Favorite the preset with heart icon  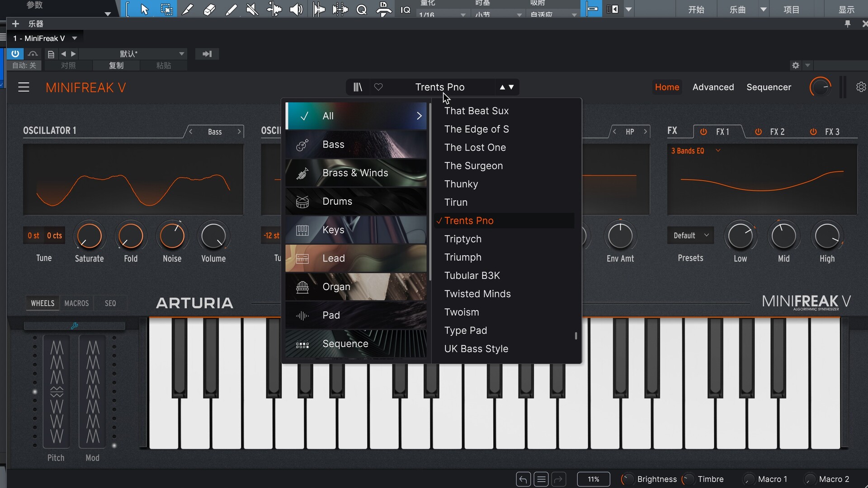tap(378, 87)
